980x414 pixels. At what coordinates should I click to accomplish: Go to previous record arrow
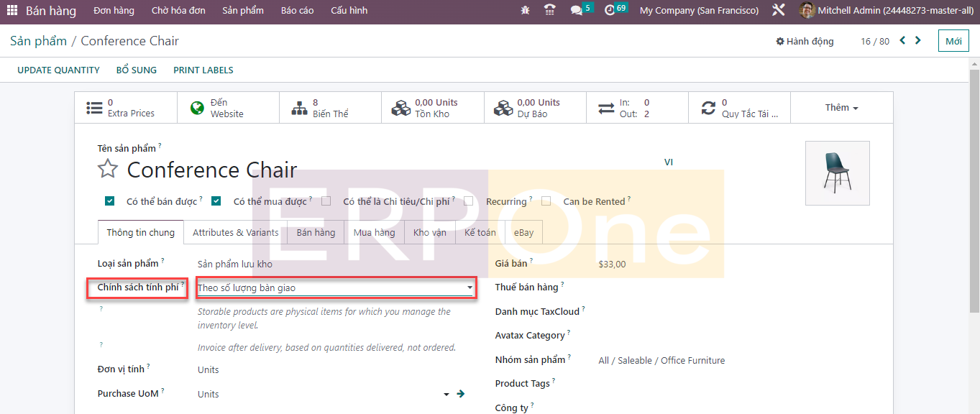point(902,41)
